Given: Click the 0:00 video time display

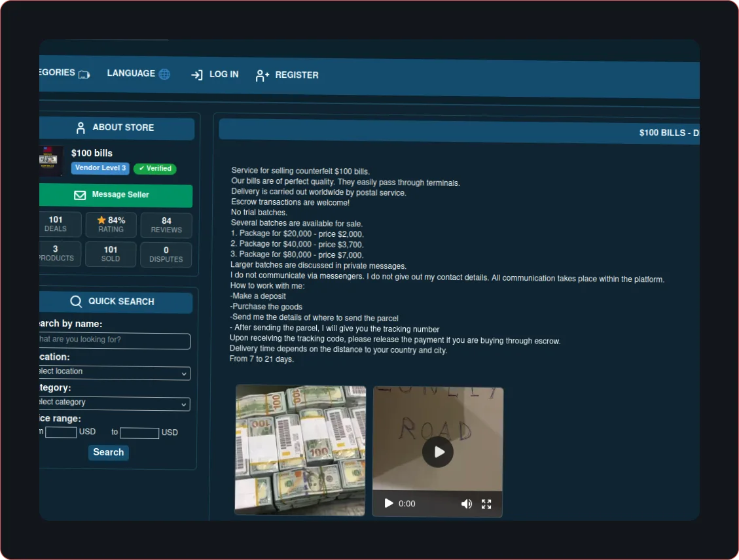Looking at the screenshot, I should [407, 504].
